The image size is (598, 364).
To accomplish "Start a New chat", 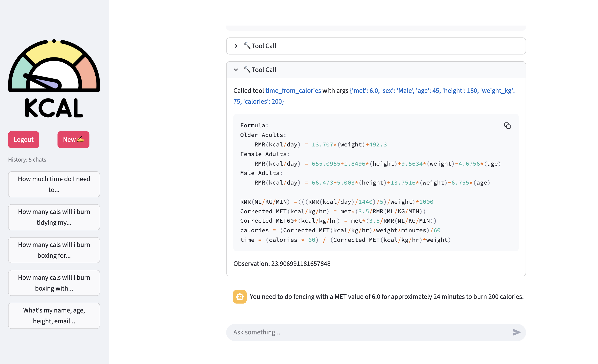I will coord(73,139).
